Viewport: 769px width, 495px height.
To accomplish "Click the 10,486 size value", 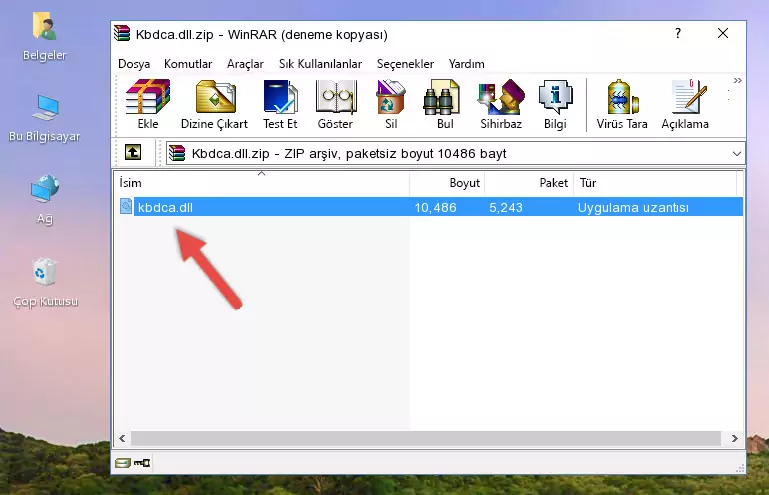I will pos(436,208).
